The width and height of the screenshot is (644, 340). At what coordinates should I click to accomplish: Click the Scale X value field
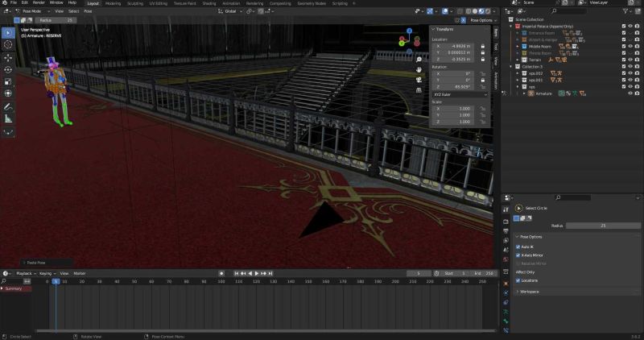pos(455,109)
